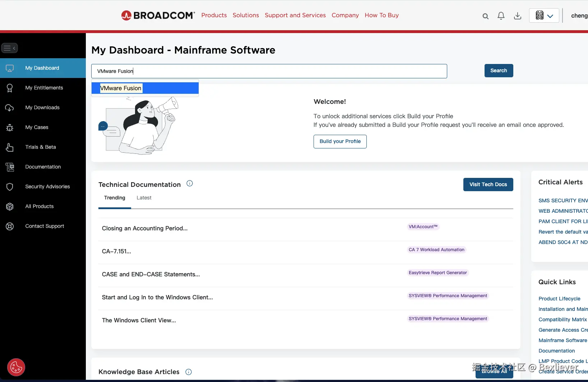Screen dimensions: 588x382
Task: Click the Documentation pages icon
Action: coord(10,167)
